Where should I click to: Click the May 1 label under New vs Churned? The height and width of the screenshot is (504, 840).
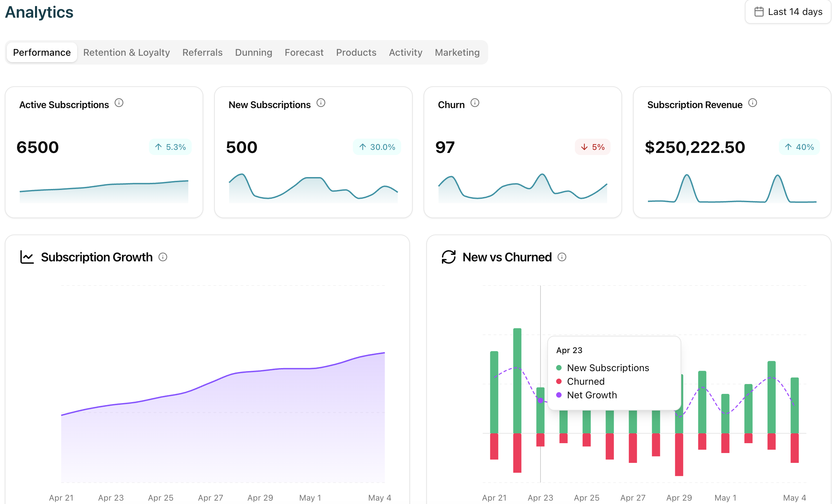tap(725, 498)
